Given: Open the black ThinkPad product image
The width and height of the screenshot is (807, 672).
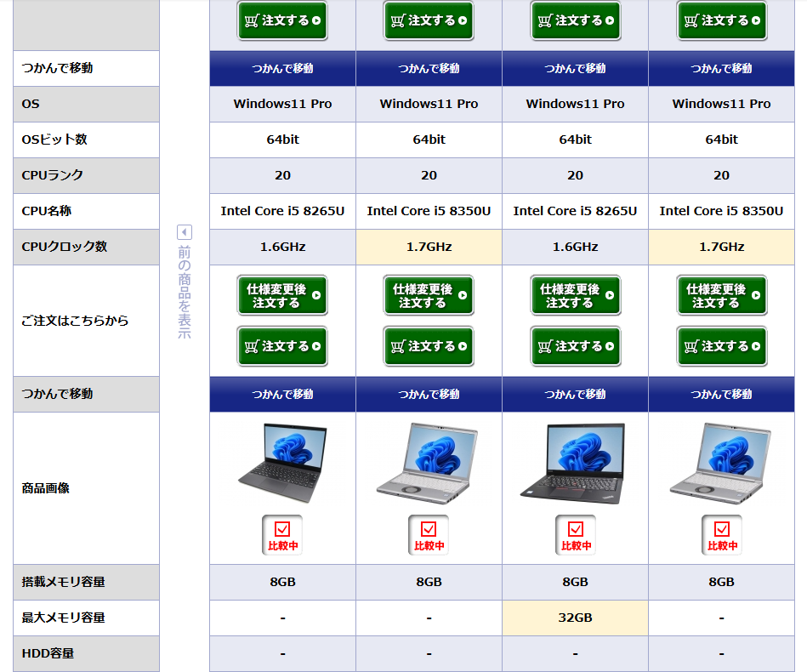Looking at the screenshot, I should [x=575, y=464].
